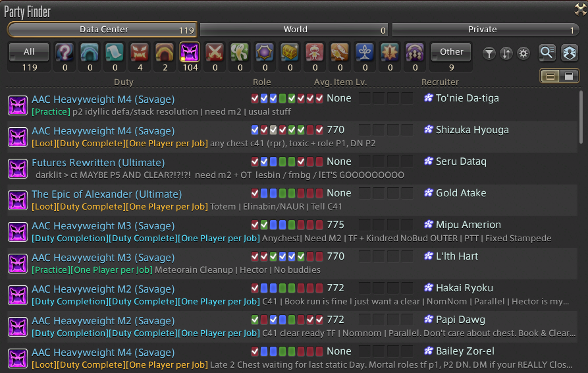Open the sort order arrows icon

tap(506, 53)
